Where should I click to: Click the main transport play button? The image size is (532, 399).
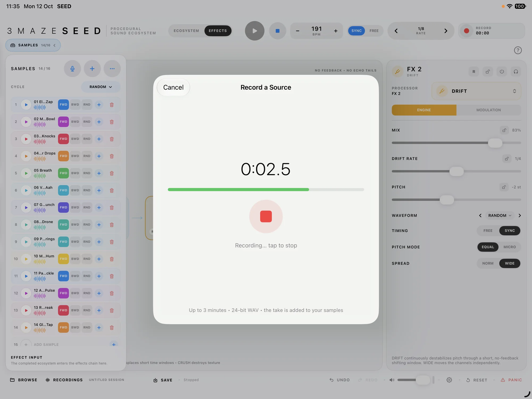pyautogui.click(x=255, y=31)
